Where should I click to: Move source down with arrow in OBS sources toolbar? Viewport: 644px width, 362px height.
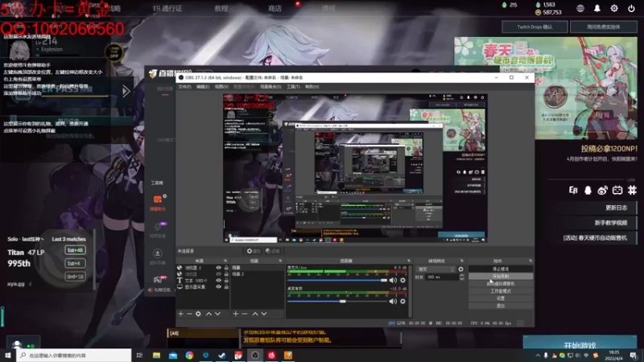coord(217,314)
